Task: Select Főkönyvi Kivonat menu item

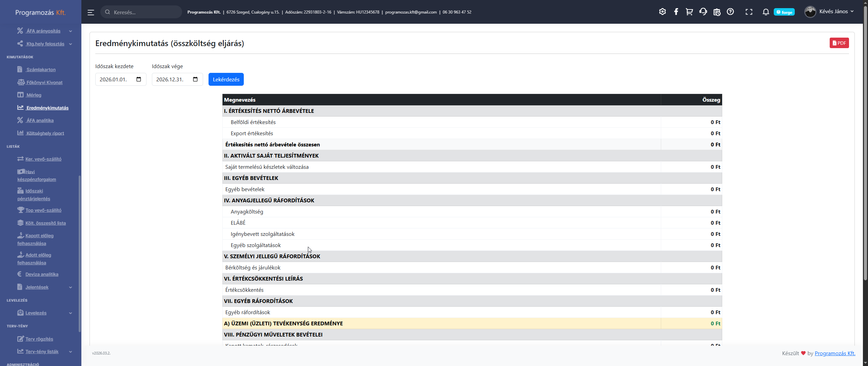Action: [44, 82]
